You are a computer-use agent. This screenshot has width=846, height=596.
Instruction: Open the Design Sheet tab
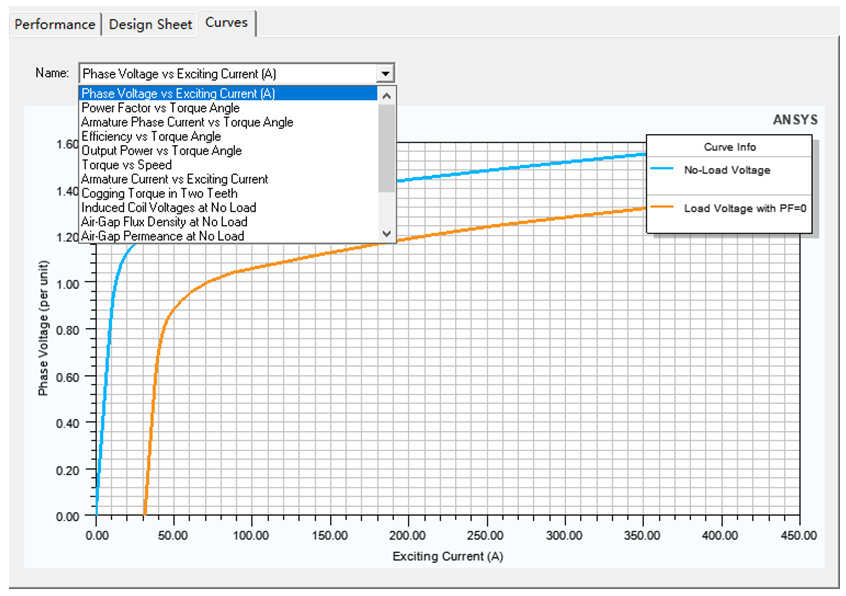point(150,24)
